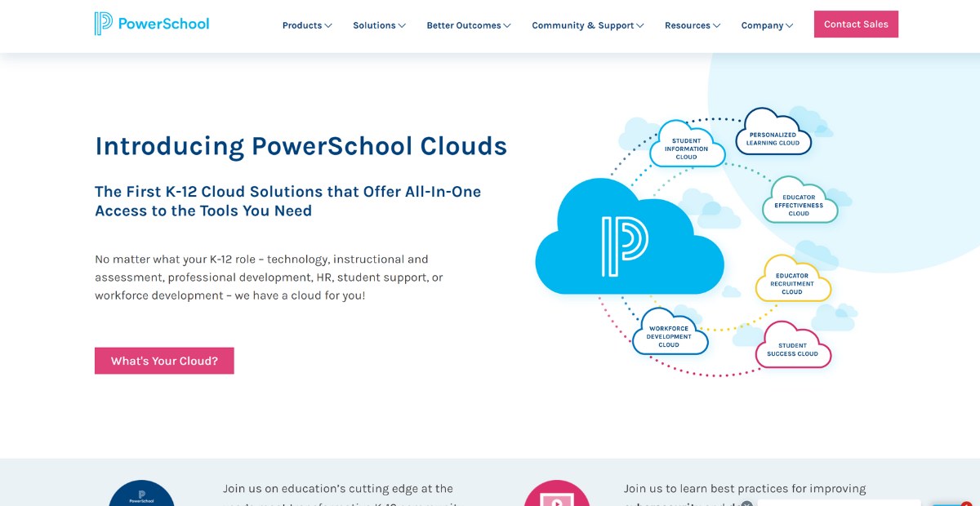Expand the Community & Support chevron

640,25
